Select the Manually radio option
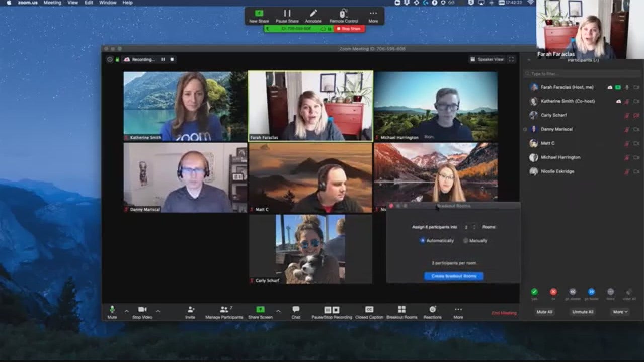The image size is (644, 362). 465,240
